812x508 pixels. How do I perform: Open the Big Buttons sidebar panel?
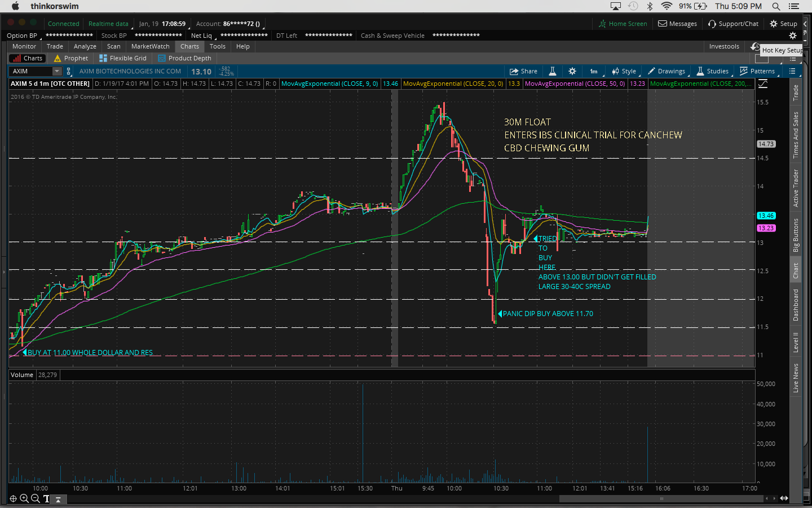pos(796,235)
